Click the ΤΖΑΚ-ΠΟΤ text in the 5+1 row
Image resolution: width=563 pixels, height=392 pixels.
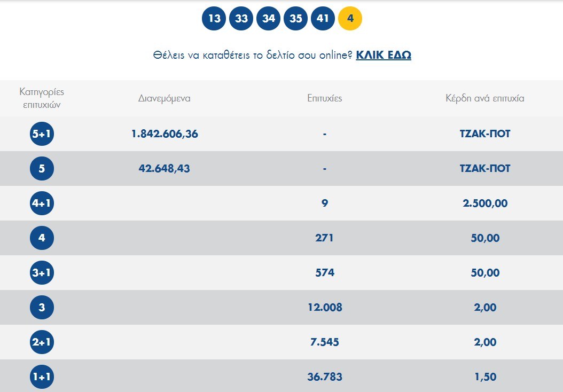tap(485, 134)
